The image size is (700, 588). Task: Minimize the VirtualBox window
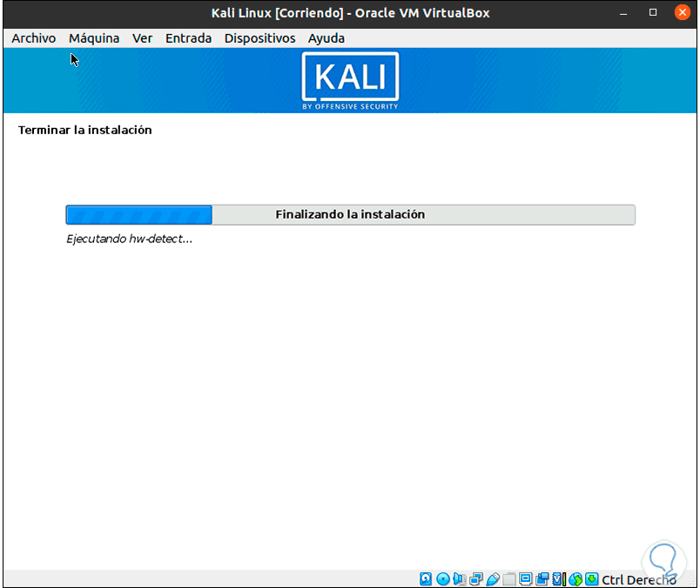[x=623, y=13]
